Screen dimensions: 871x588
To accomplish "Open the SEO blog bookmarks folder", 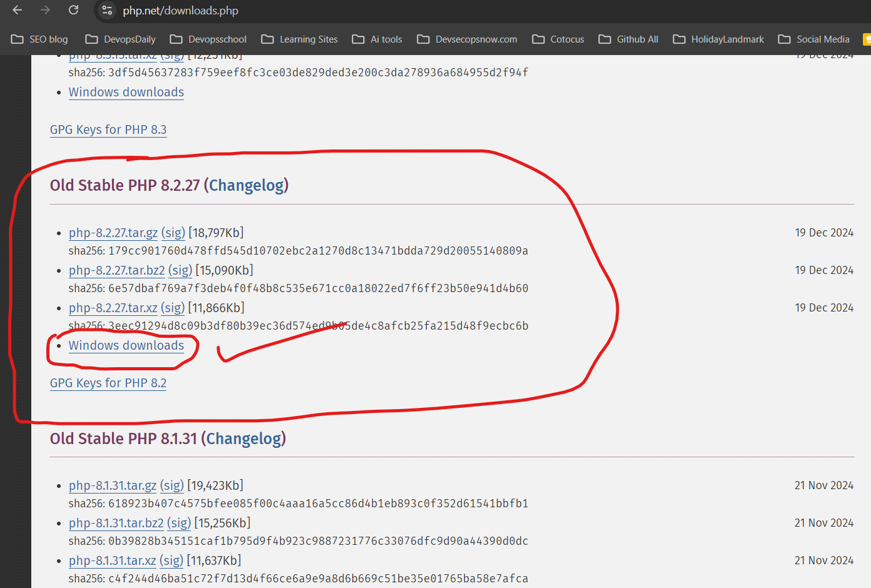I will coord(39,39).
